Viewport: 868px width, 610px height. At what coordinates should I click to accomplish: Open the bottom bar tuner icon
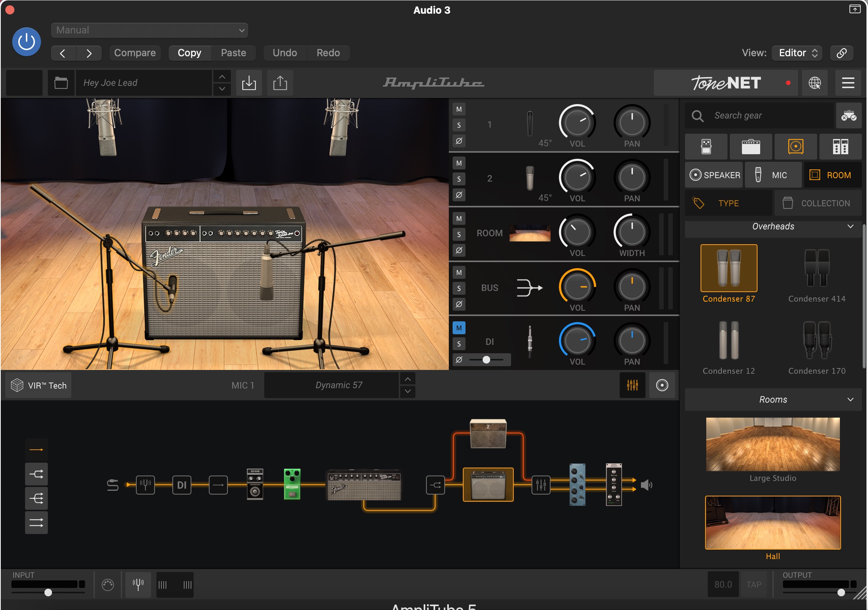pyautogui.click(x=138, y=585)
